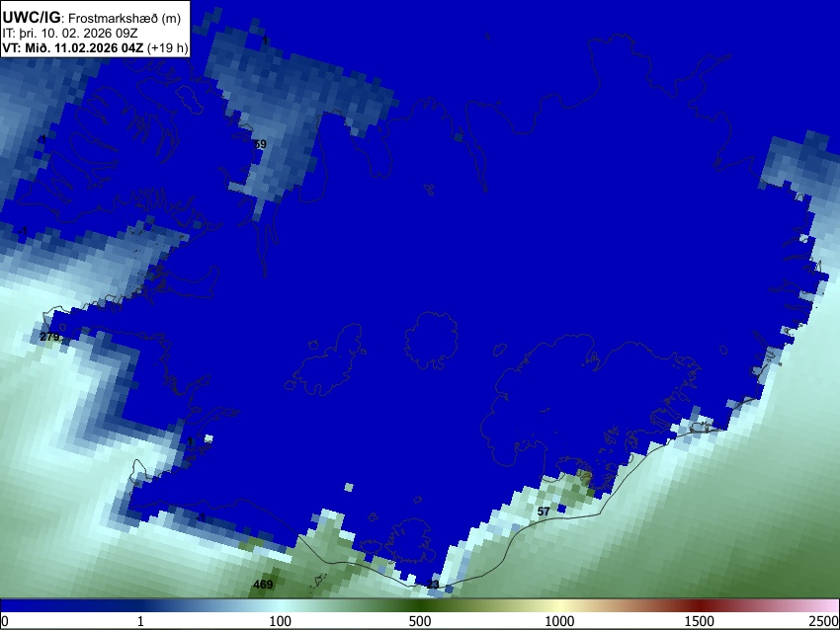Select the VT Mið. 11.02.2026 04Z line
The width and height of the screenshot is (840, 630).
pos(73,47)
